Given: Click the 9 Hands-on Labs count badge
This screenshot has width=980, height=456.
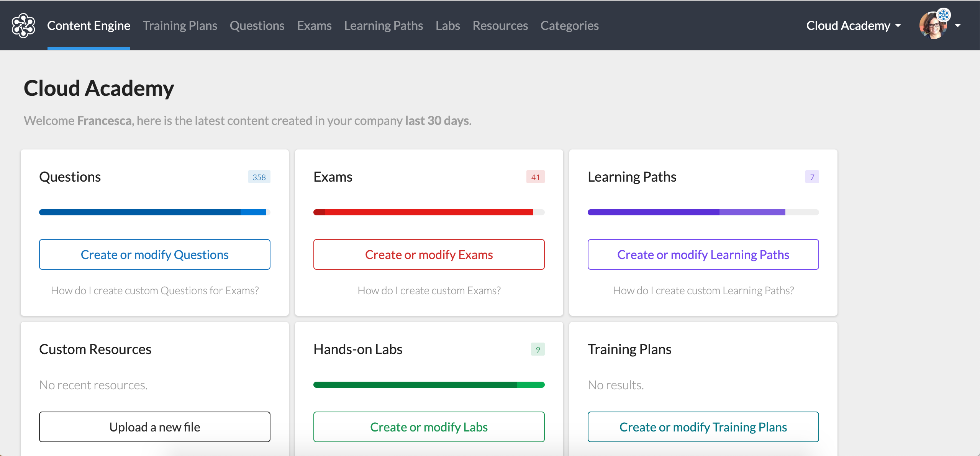Looking at the screenshot, I should [x=538, y=349].
